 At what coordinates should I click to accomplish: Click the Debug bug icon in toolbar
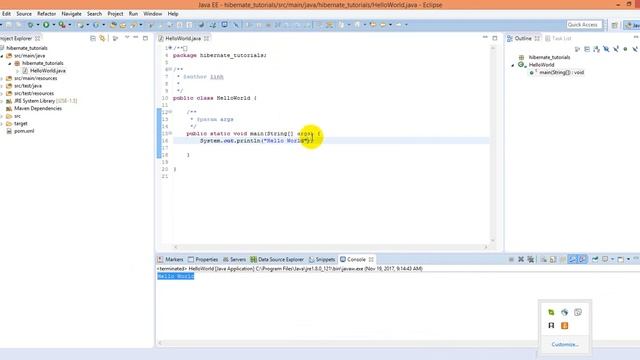[30, 25]
